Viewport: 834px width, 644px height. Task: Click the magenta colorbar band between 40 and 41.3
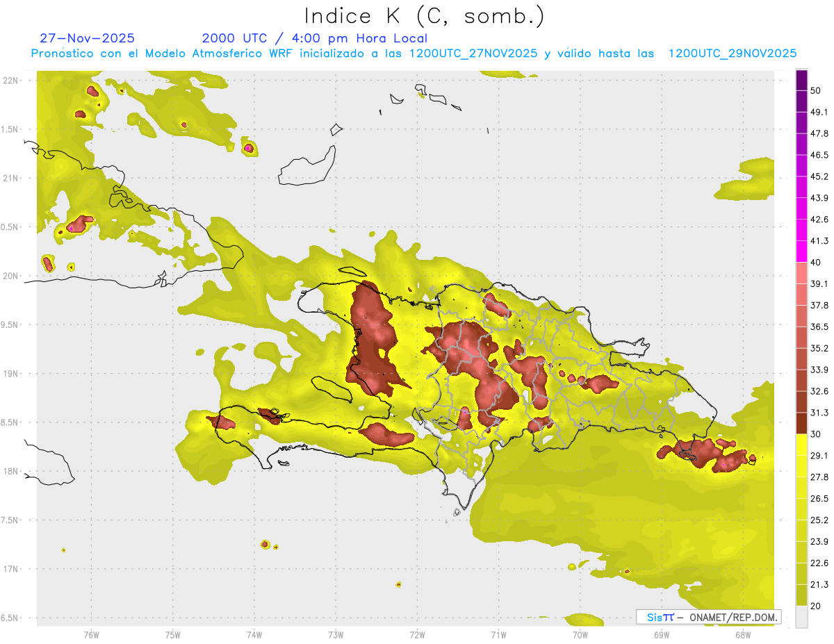[802, 251]
